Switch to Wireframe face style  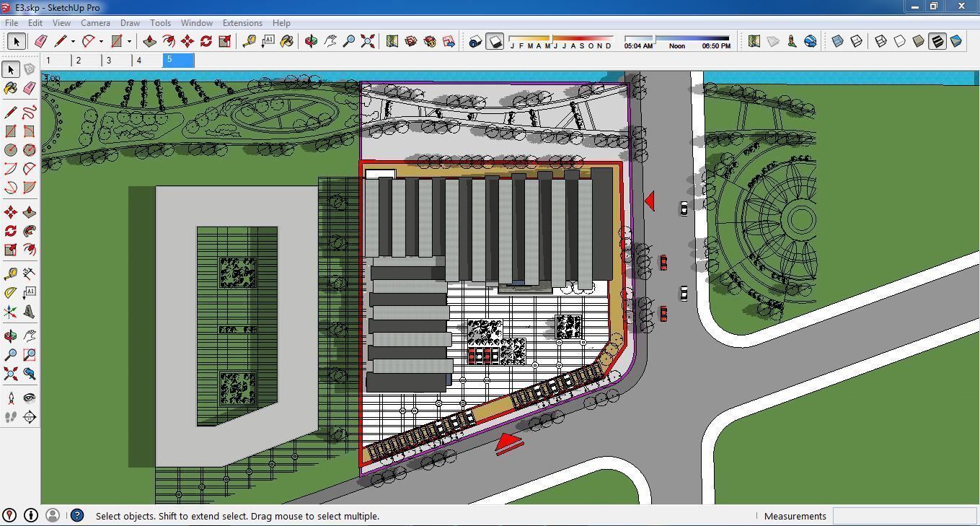[x=881, y=41]
